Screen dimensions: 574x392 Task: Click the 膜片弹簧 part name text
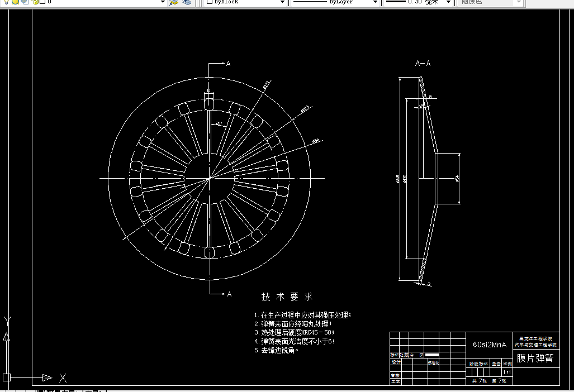tap(535, 358)
